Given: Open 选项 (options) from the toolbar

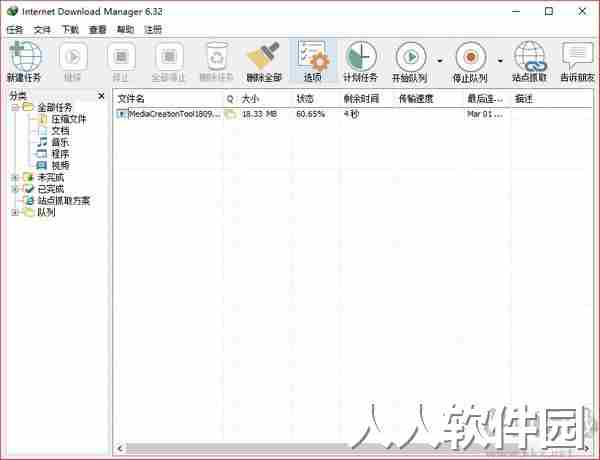Looking at the screenshot, I should coord(313,62).
